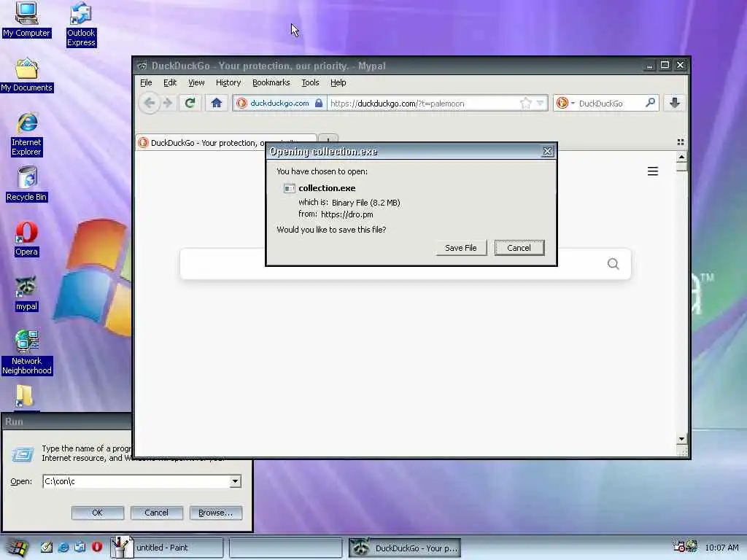Screen dimensions: 747x560
Task: Click the Opera quick launch icon in taskbar
Action: pos(97,547)
